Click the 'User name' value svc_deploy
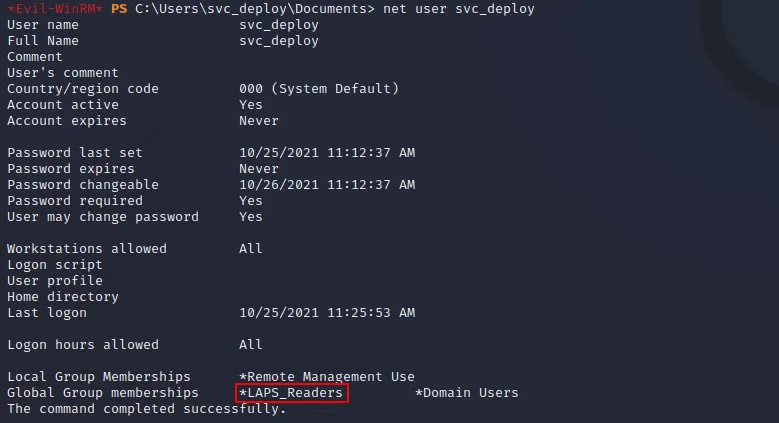This screenshot has height=423, width=779. (279, 25)
